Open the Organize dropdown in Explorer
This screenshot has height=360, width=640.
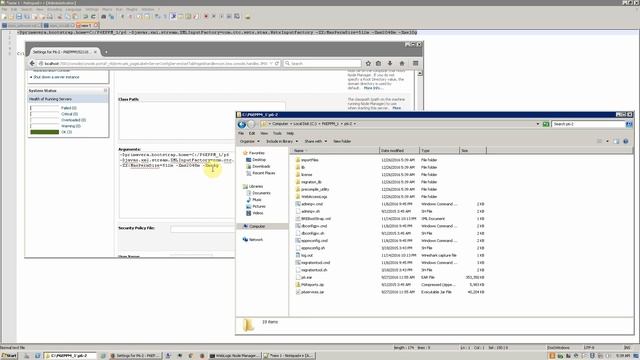[249, 141]
